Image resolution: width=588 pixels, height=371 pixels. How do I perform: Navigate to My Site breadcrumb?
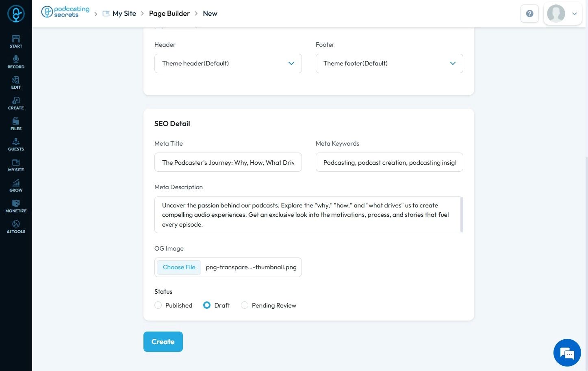[x=124, y=13]
